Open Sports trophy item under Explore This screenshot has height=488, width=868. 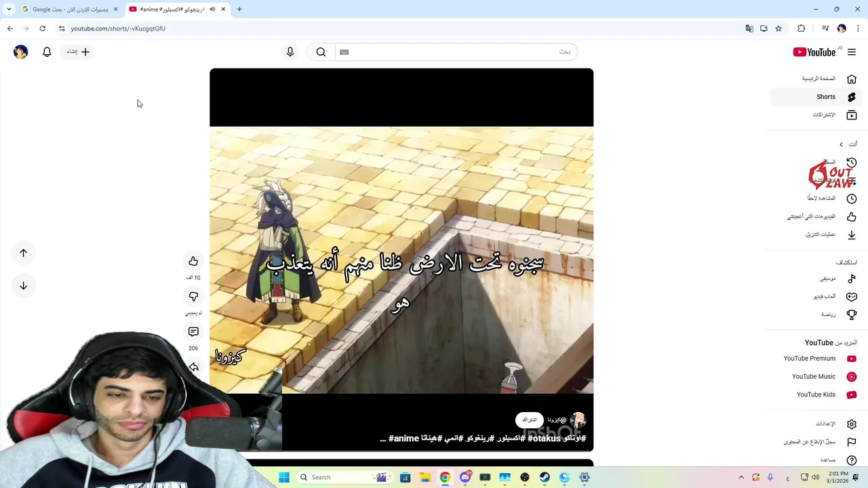coord(816,314)
